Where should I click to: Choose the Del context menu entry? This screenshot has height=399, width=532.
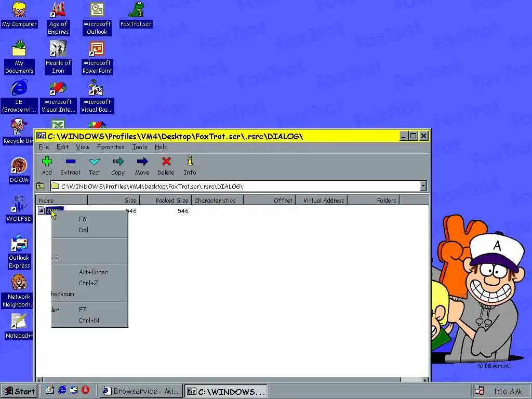[x=89, y=230]
